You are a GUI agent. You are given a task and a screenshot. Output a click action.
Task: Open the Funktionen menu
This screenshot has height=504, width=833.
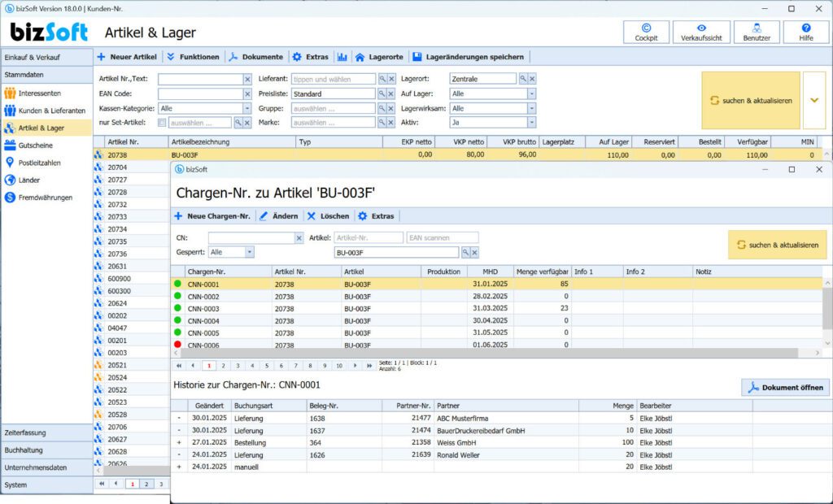coord(194,57)
